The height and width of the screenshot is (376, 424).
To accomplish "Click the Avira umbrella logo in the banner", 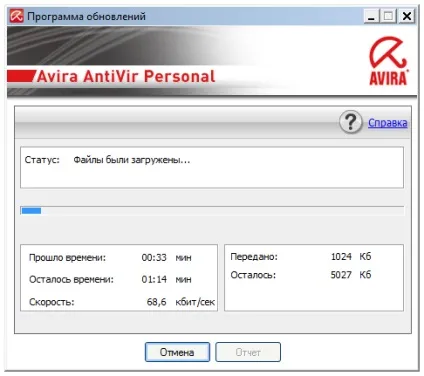I will coord(389,61).
